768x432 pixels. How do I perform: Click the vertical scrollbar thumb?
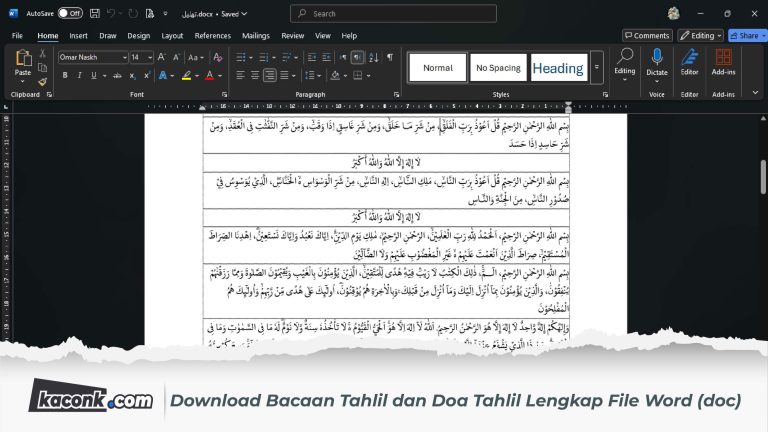click(x=763, y=177)
